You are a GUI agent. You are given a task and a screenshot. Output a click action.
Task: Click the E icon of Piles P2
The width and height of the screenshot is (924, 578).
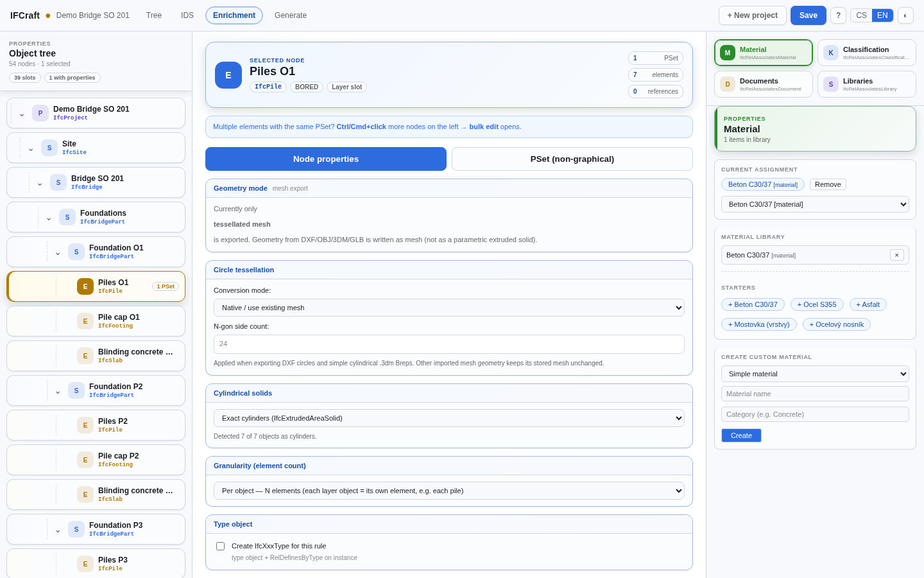tap(85, 425)
